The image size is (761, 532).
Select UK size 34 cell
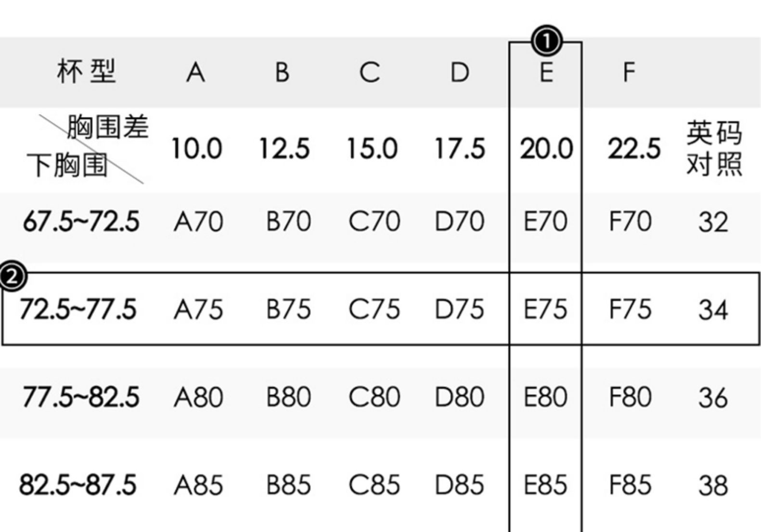713,310
